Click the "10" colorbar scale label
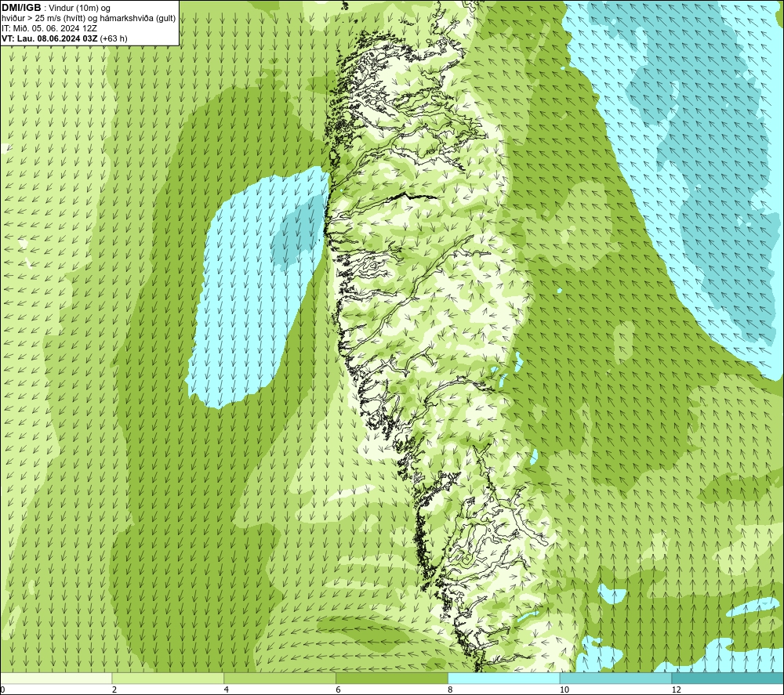 tap(564, 690)
